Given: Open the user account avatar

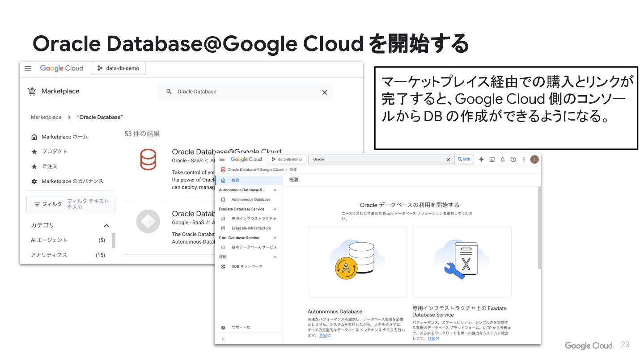Looking at the screenshot, I should pyautogui.click(x=534, y=159).
